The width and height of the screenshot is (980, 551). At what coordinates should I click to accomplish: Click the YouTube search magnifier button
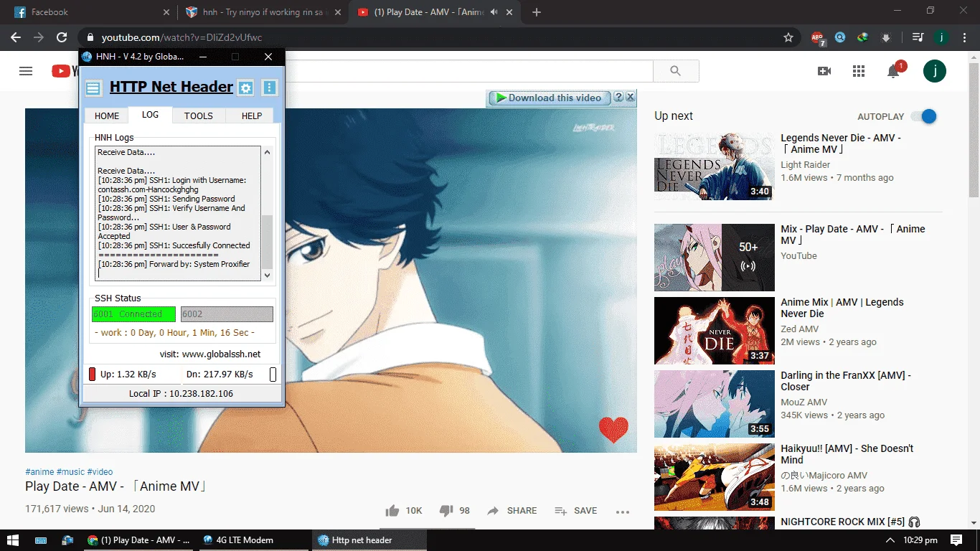[x=675, y=70]
